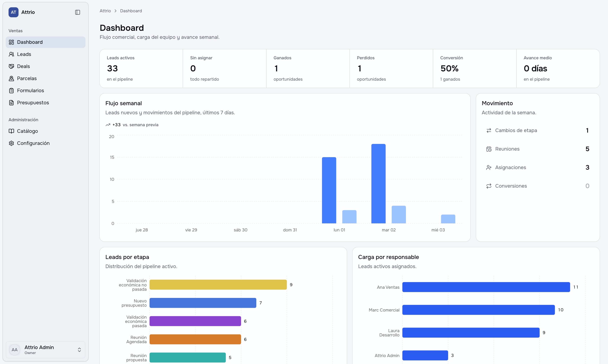Screen dimensions: 608x364
Task: Click the Marc Comercial workload bar
Action: [479, 310]
